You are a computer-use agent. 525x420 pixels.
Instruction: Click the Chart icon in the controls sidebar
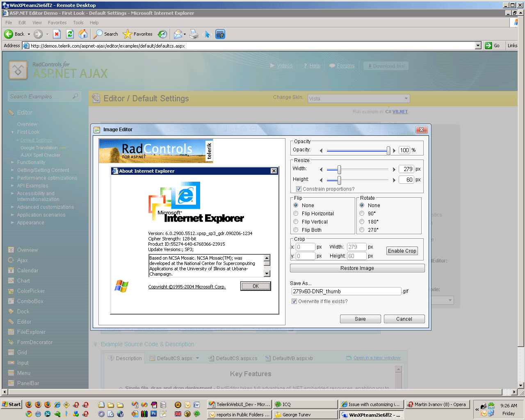click(x=11, y=281)
